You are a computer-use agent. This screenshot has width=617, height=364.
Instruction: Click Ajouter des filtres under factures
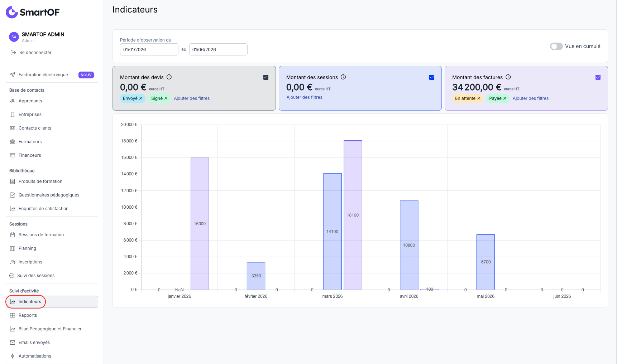[x=531, y=98]
